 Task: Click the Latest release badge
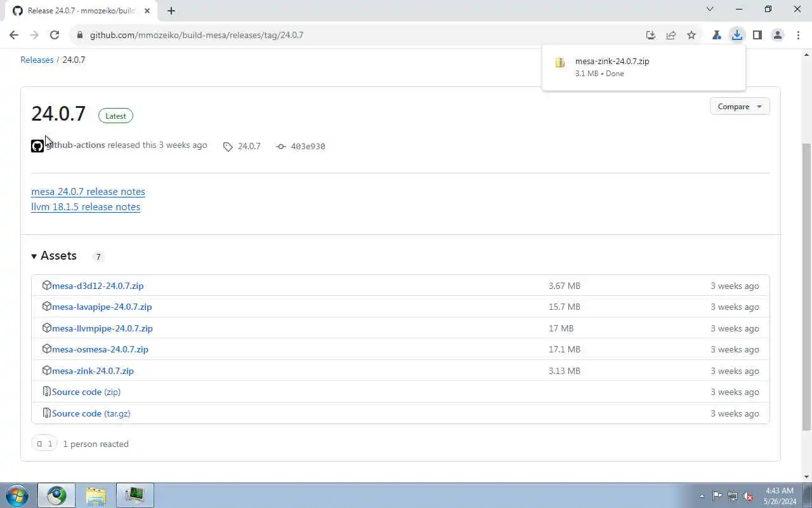[115, 116]
